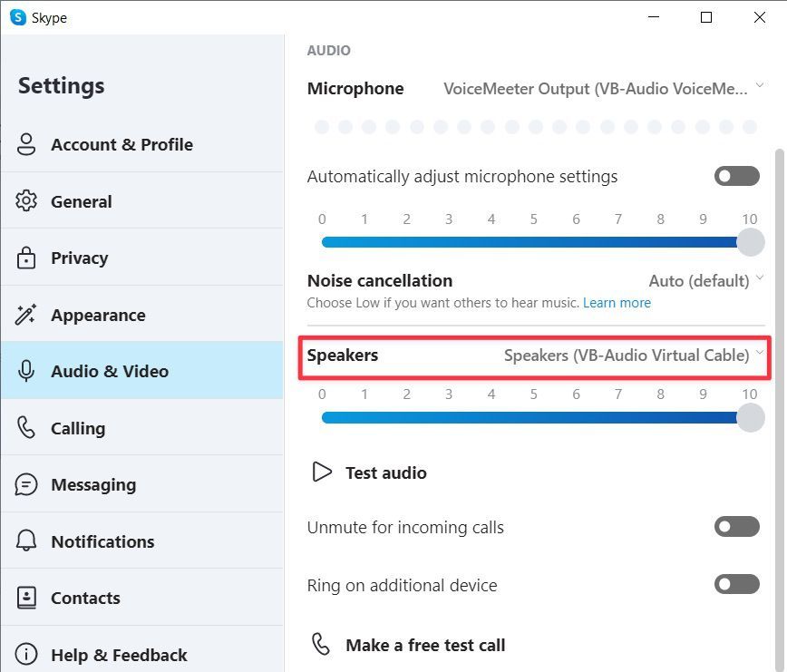Select the Account & Profile sidebar icon
787x672 pixels.
pyautogui.click(x=26, y=144)
